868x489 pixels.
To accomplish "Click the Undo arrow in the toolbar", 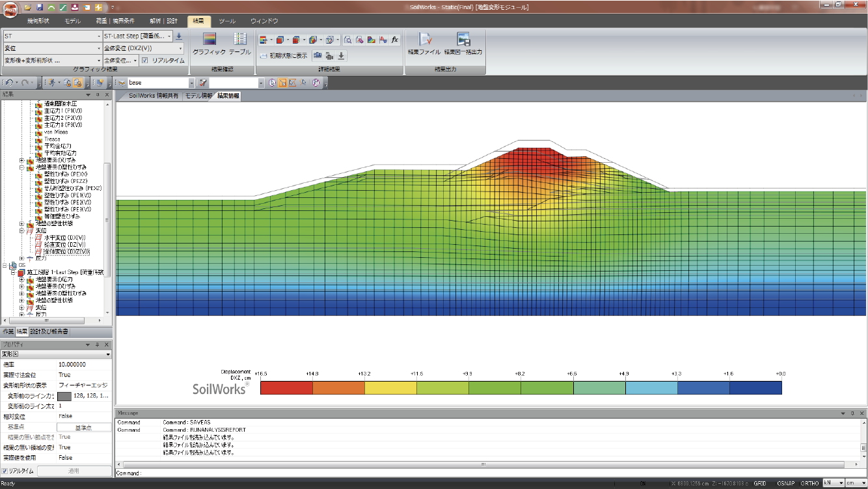I will [x=8, y=83].
